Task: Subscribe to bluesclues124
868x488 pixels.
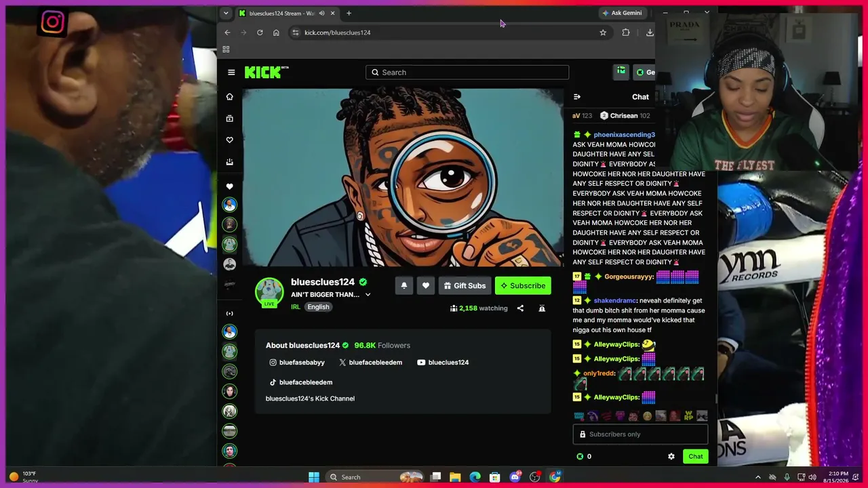Action: tap(523, 286)
